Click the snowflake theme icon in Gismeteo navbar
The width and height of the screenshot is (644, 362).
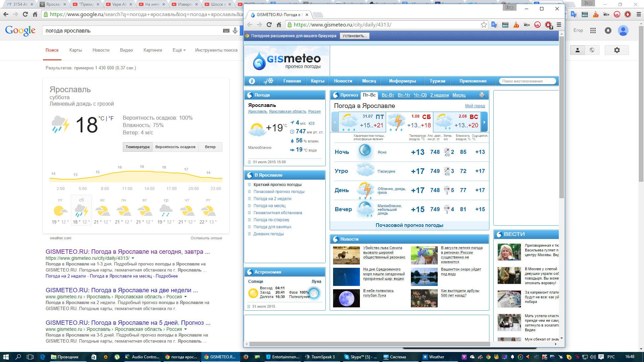(x=268, y=81)
